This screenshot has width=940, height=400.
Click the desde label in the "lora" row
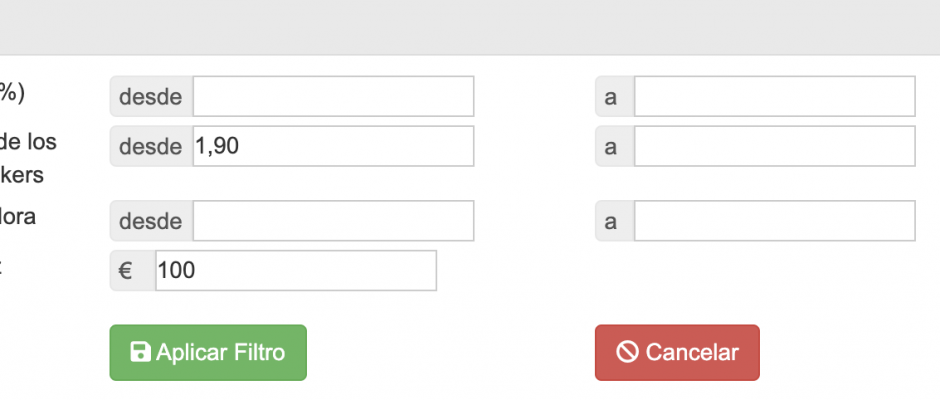pyautogui.click(x=151, y=221)
